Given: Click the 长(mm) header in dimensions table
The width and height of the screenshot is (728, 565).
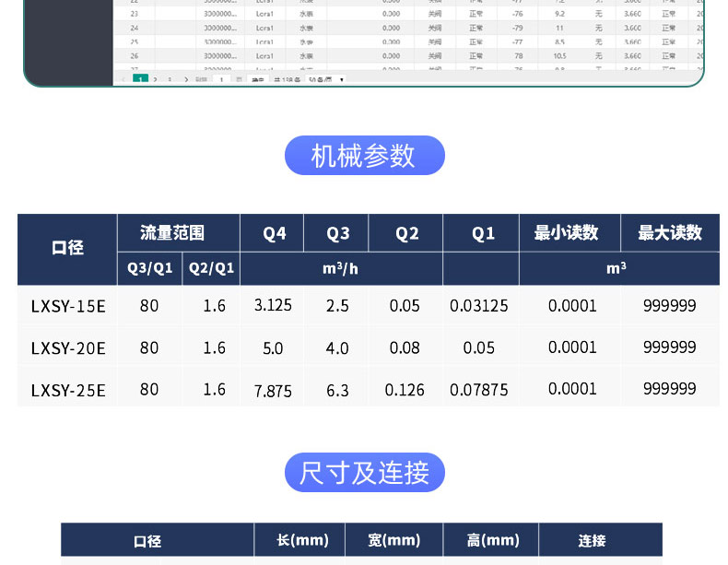Looking at the screenshot, I should (x=299, y=540).
